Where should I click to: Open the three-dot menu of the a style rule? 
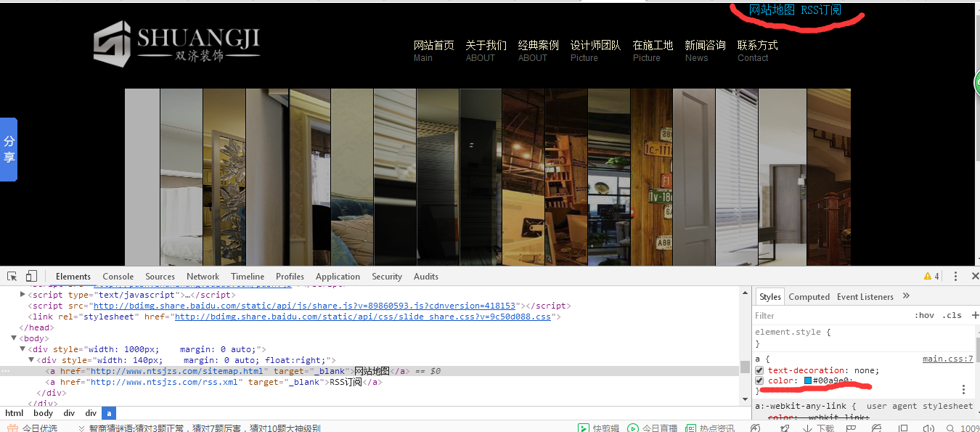pos(964,390)
